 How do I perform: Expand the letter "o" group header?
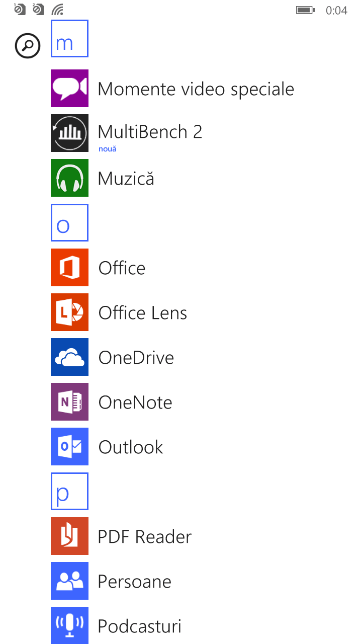(69, 222)
